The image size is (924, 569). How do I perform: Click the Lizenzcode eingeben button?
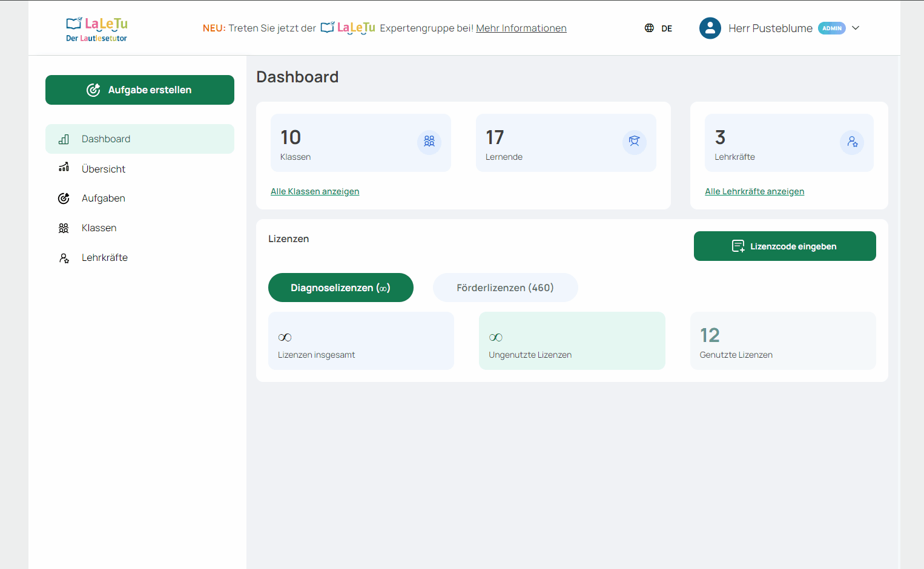(x=785, y=246)
